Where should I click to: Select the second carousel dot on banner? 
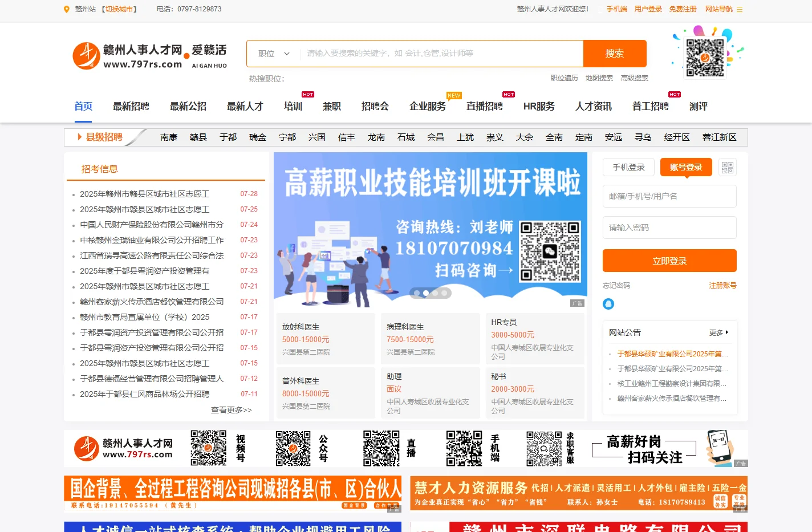tap(426, 293)
